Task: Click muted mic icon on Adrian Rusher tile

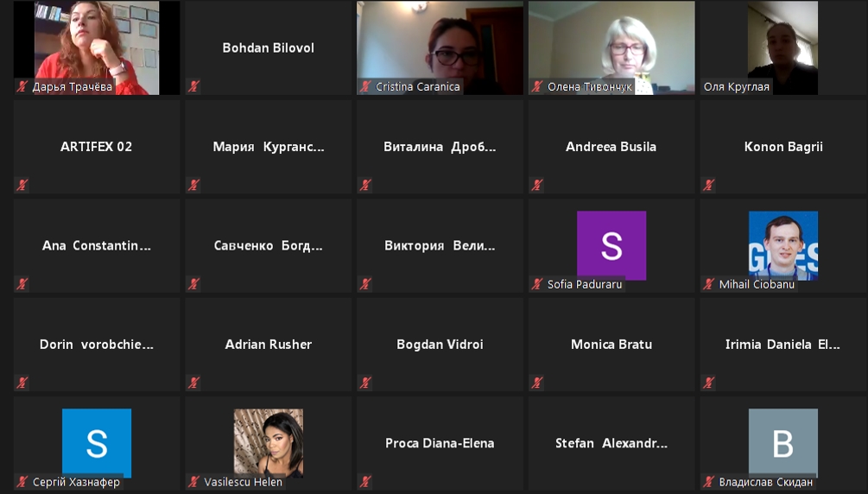Action: coord(193,383)
